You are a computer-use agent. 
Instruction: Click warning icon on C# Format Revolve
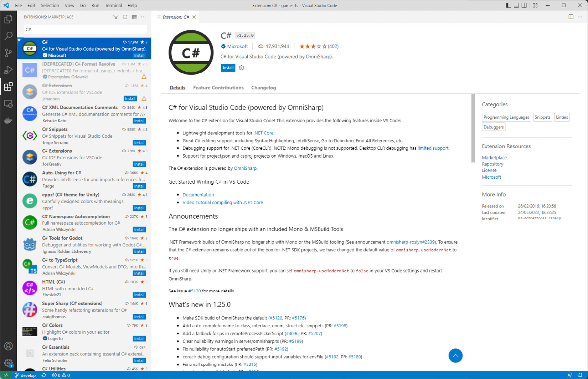pos(144,77)
